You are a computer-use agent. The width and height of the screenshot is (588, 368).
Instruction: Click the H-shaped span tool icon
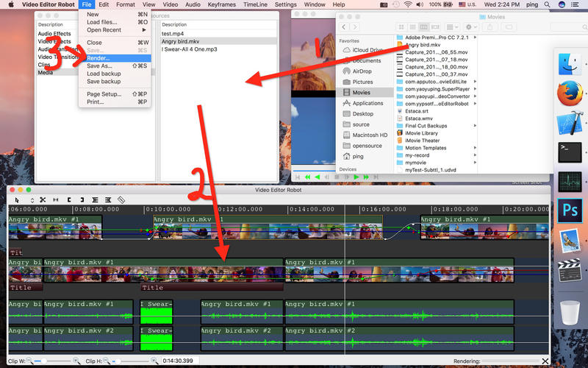coord(56,200)
